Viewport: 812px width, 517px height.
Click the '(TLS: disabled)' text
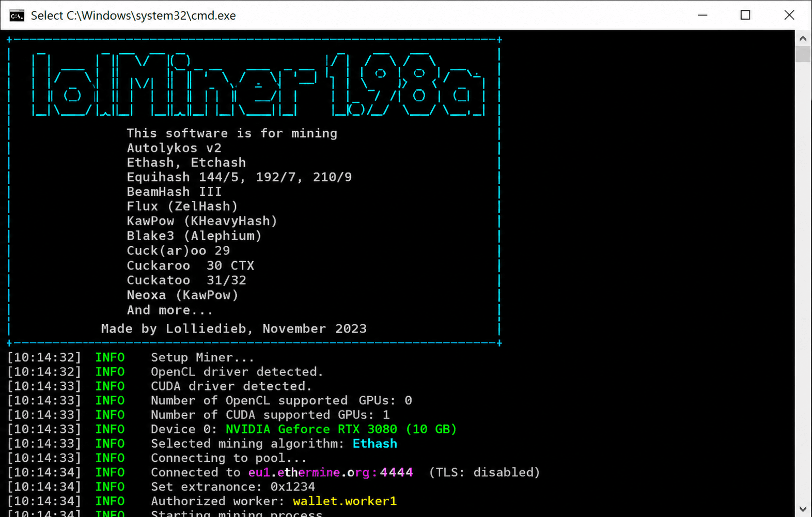coord(485,473)
